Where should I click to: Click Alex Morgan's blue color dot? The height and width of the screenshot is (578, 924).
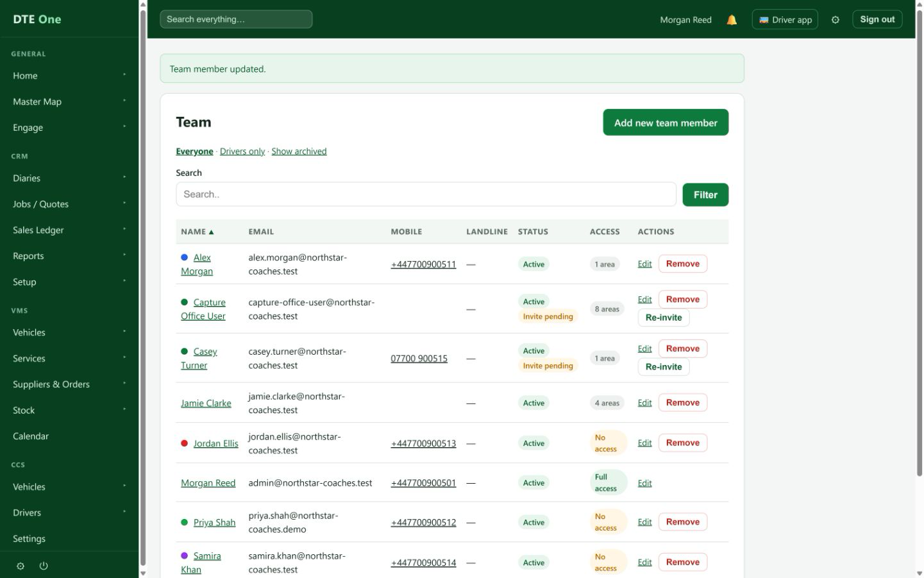click(x=185, y=257)
